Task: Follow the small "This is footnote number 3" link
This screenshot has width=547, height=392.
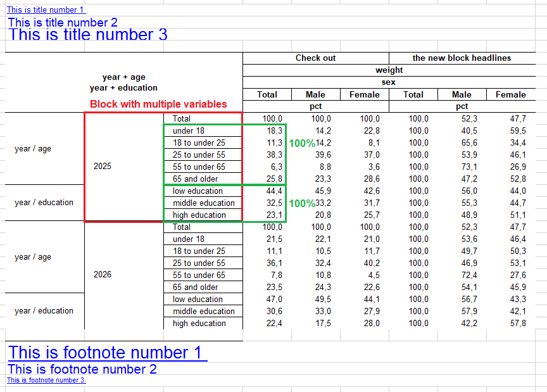Action: tap(46, 380)
